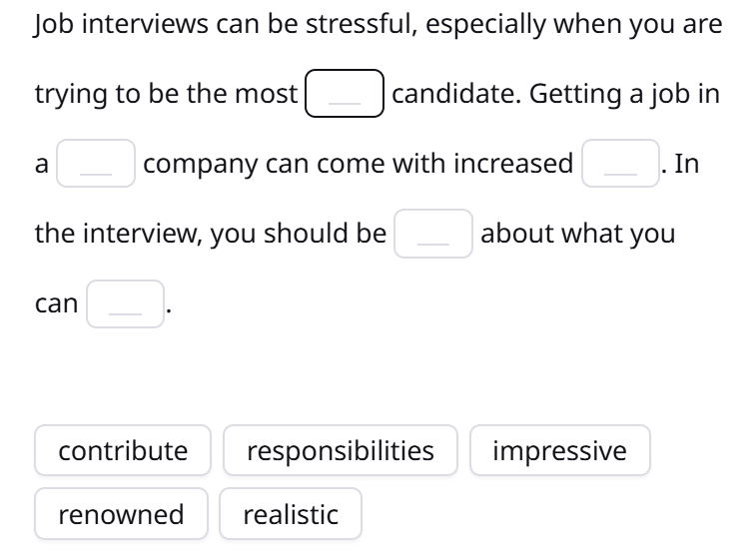Choose the "realistic" word option
The image size is (753, 560).
click(291, 513)
